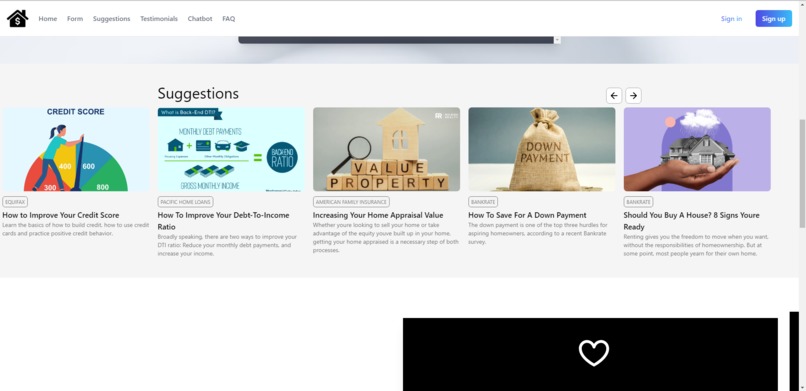Open the Back-End DTI ratio thumbnail
Image resolution: width=806 pixels, height=391 pixels.
point(231,150)
